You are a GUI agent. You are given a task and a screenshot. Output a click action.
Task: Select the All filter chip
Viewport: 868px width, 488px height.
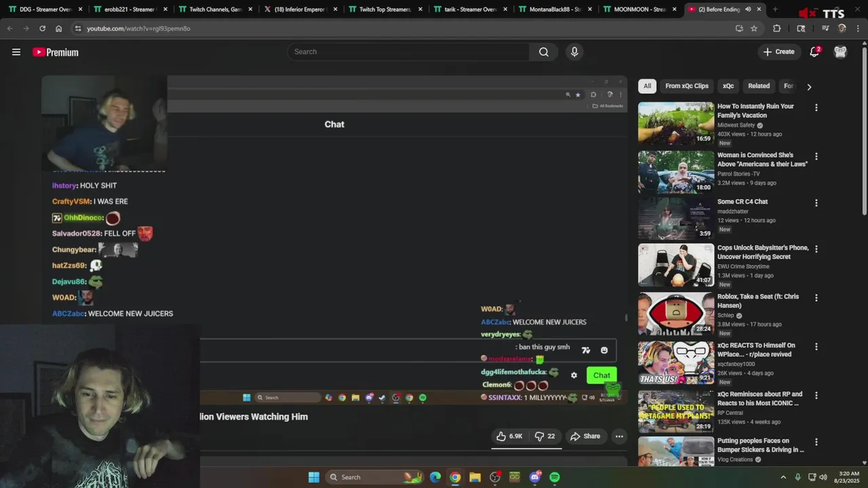[x=647, y=86]
